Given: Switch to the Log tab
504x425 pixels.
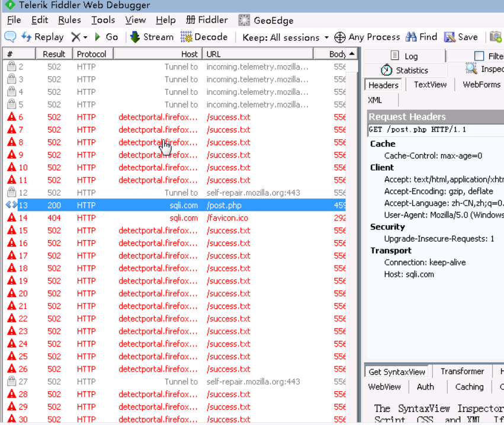Looking at the screenshot, I should pyautogui.click(x=405, y=56).
